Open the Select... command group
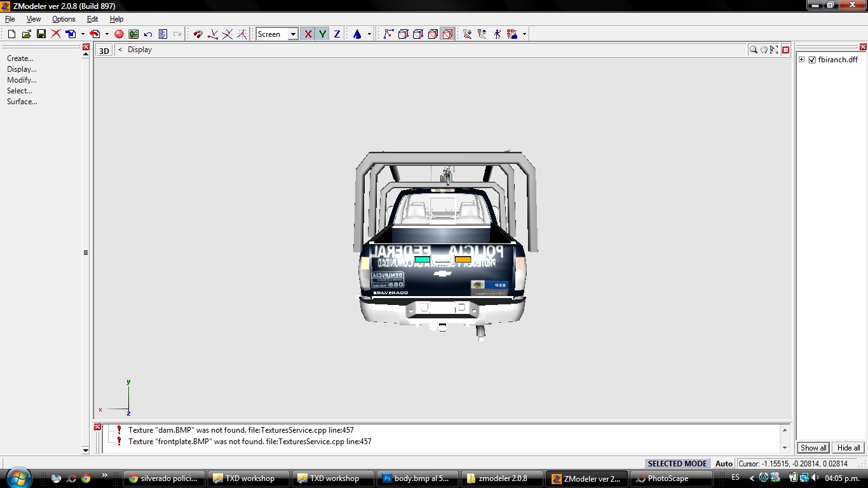 [x=20, y=91]
